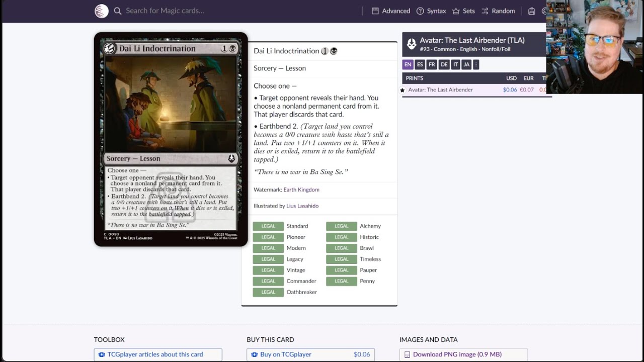Screen dimensions: 644x362
Task: Switch card language to FR
Action: [432, 64]
